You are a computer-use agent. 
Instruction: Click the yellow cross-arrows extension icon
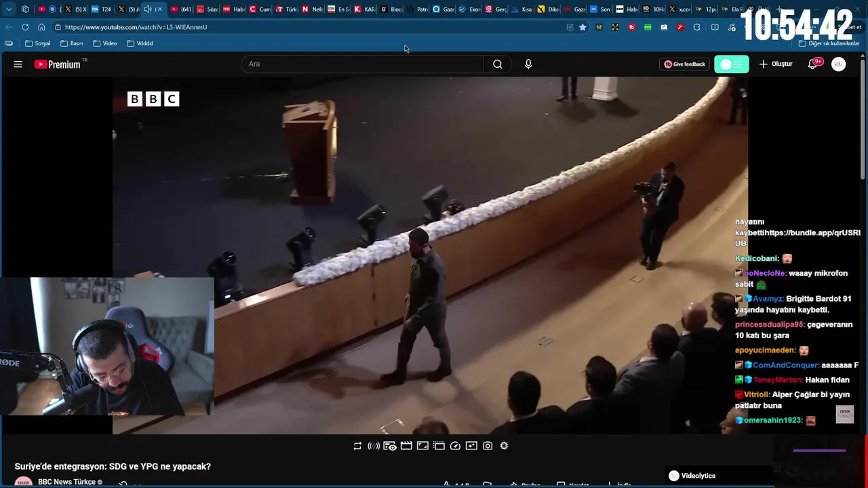coord(615,27)
